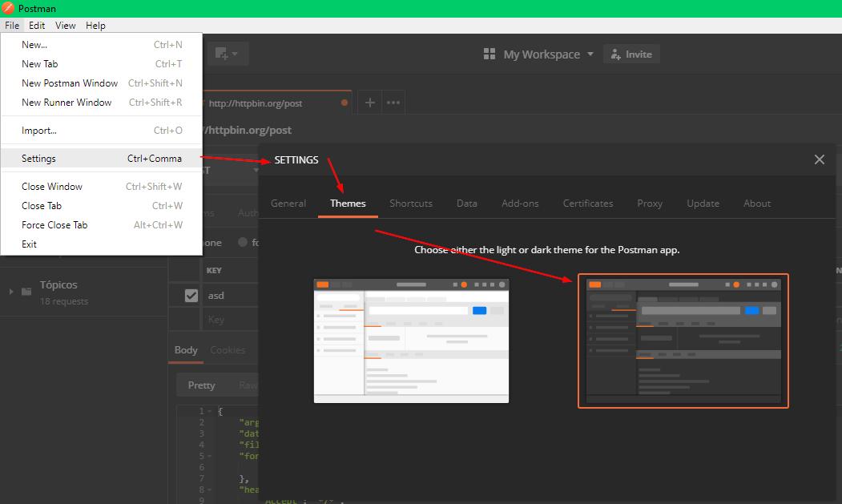Open the About settings tab
Image resolution: width=842 pixels, height=504 pixels.
tap(757, 204)
